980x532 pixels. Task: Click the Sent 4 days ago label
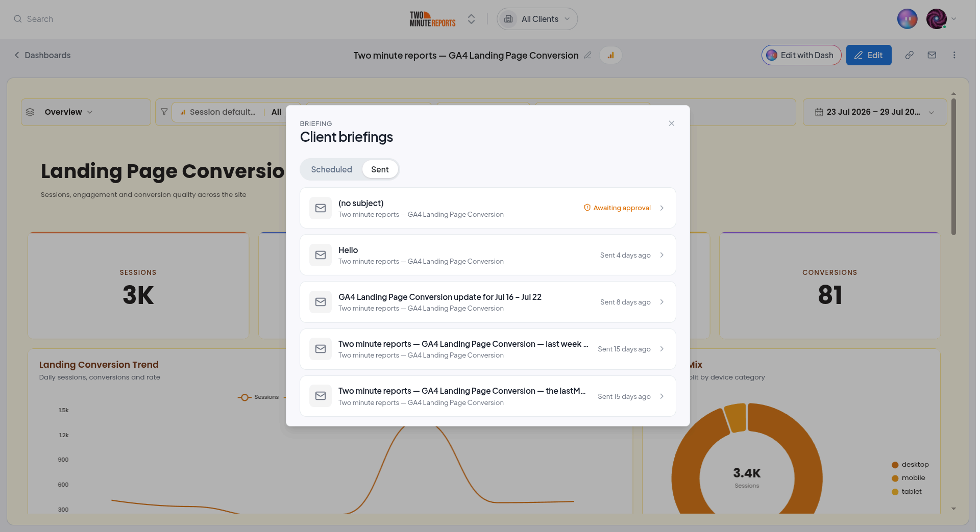[625, 255]
